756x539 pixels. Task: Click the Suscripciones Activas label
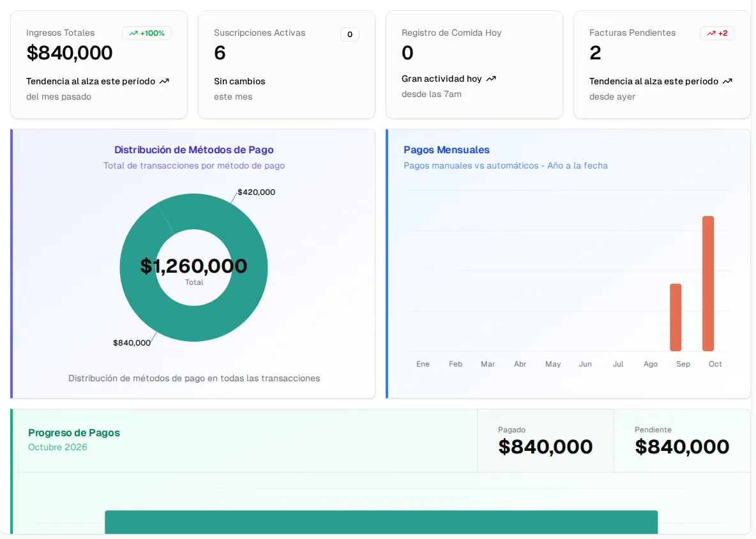pos(259,33)
